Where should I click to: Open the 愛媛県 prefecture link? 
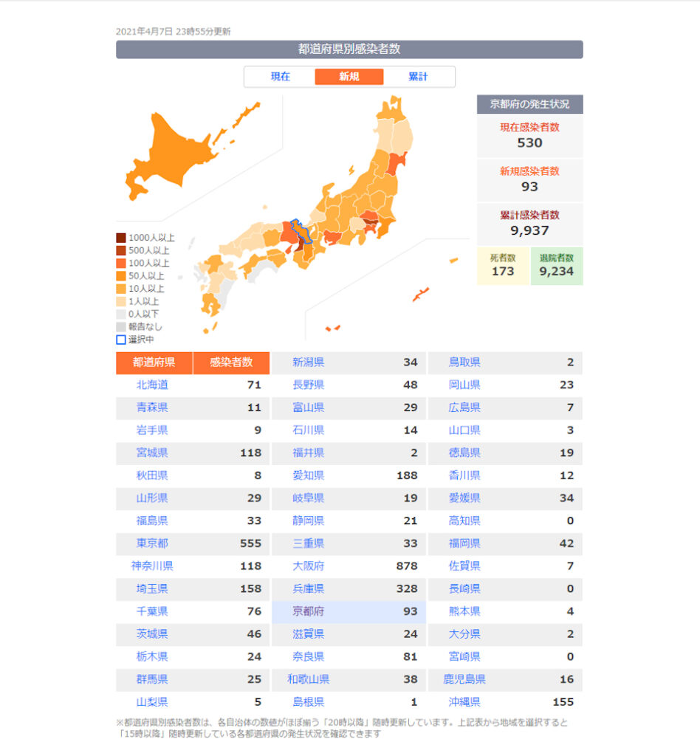click(x=464, y=498)
